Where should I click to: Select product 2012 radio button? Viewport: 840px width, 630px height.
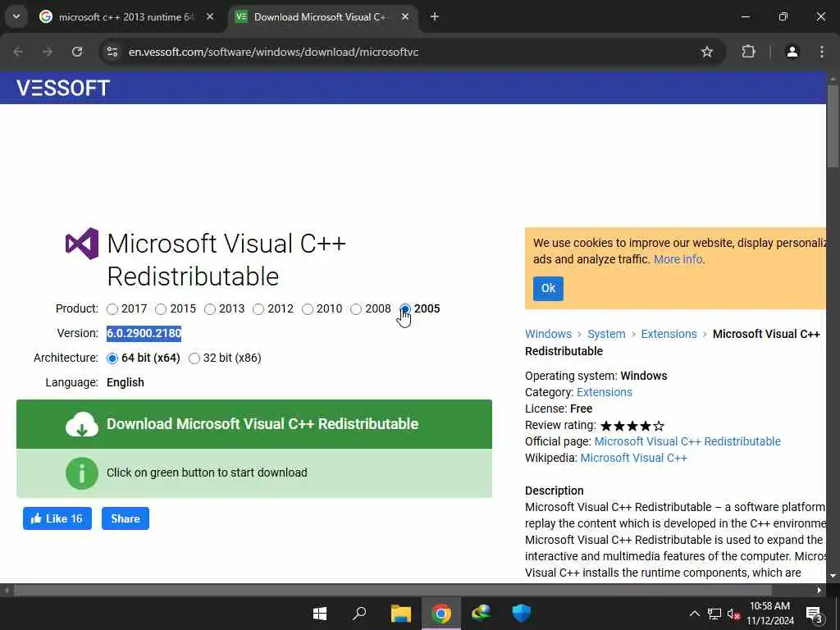click(258, 309)
